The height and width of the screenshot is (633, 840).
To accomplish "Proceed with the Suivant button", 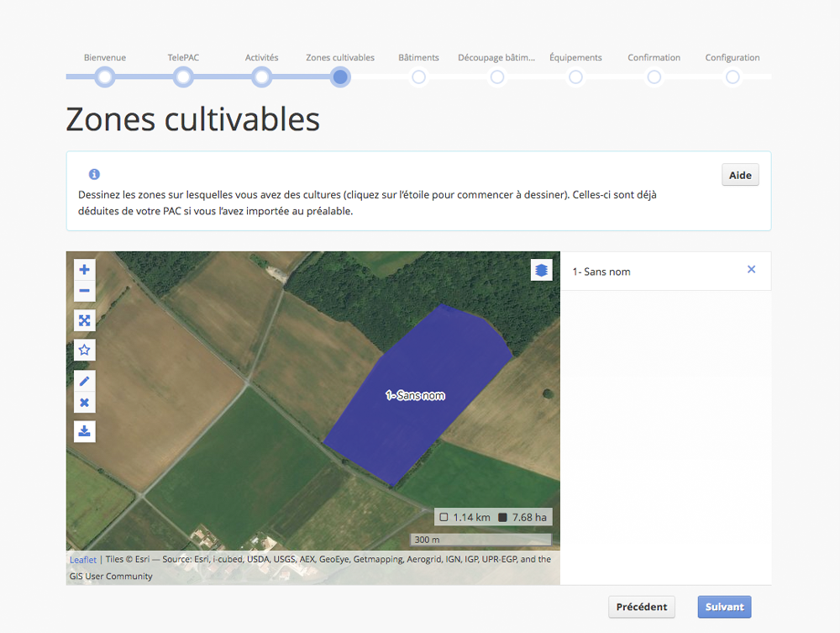I will coord(724,607).
